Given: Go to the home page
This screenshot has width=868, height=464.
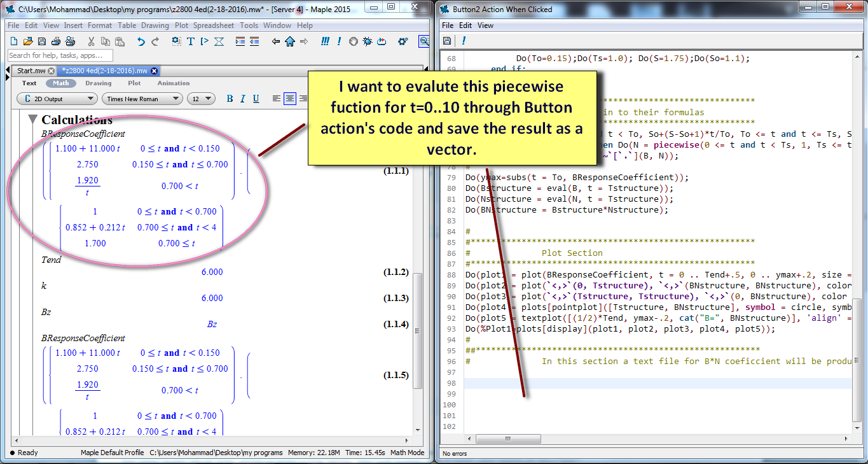Looking at the screenshot, I should click(290, 41).
